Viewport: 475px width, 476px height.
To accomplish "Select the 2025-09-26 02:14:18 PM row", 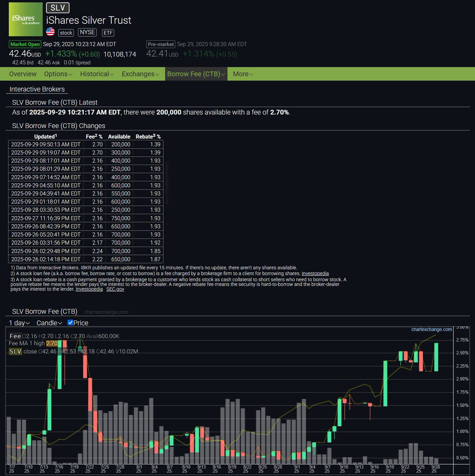I will pyautogui.click(x=86, y=259).
